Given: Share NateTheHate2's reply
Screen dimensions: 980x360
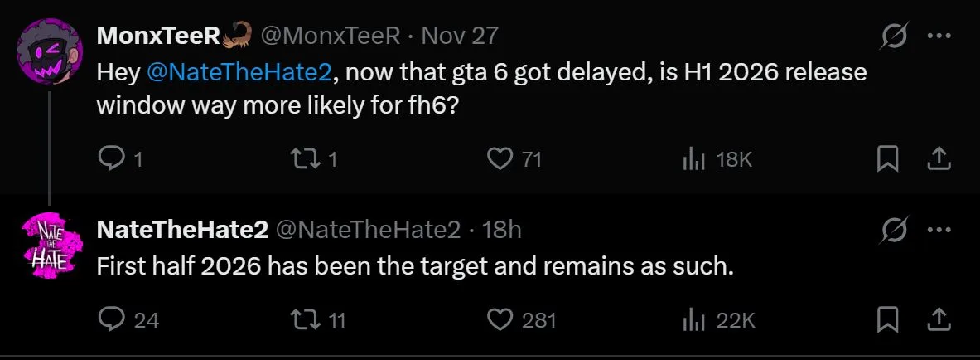Looking at the screenshot, I should click(938, 319).
